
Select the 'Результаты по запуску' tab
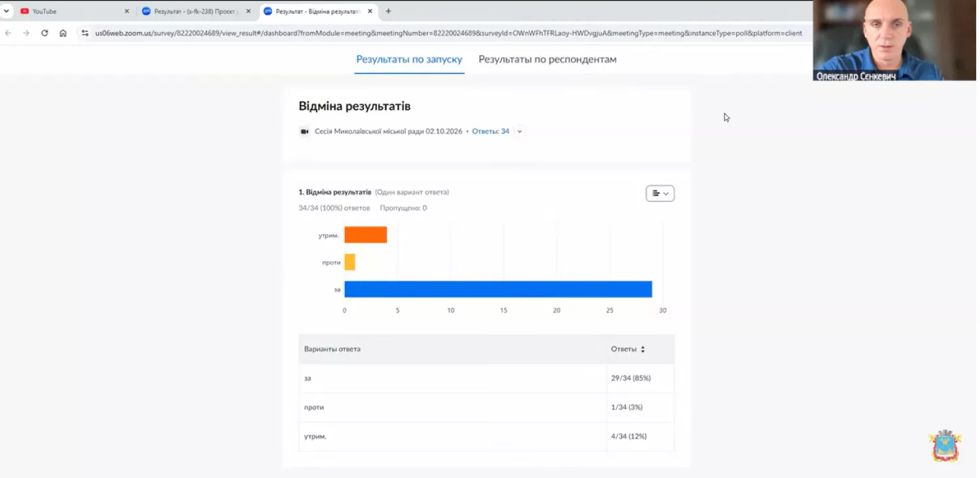[x=409, y=60]
